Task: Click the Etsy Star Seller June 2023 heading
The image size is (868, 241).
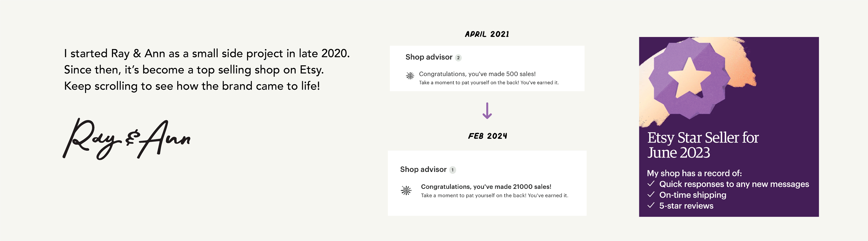Action: tap(703, 145)
